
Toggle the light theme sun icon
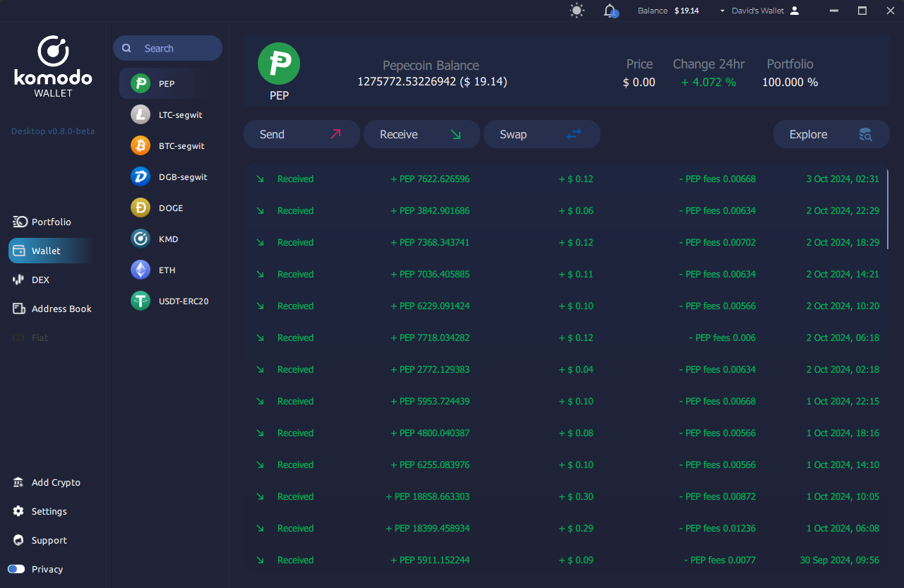click(577, 11)
